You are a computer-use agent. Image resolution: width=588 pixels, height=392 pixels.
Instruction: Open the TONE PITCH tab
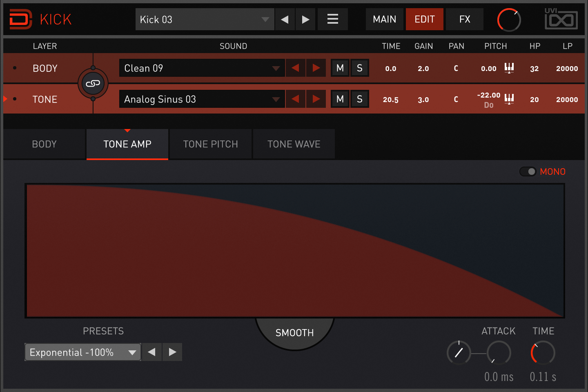[x=210, y=144]
